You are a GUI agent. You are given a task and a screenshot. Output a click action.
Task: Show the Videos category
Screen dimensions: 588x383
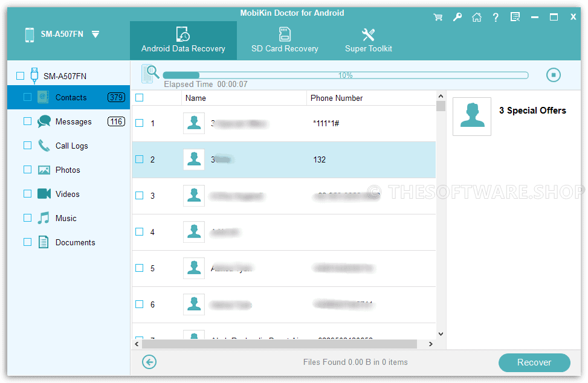pyautogui.click(x=68, y=194)
